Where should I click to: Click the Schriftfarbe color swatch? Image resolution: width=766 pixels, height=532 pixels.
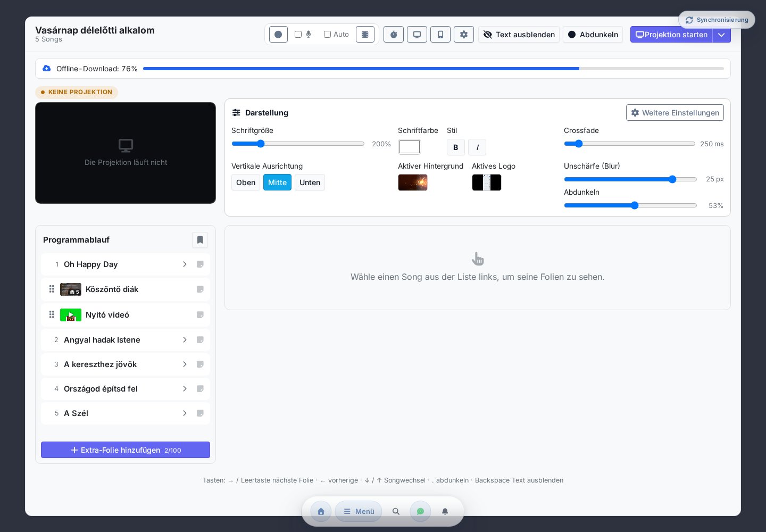410,147
